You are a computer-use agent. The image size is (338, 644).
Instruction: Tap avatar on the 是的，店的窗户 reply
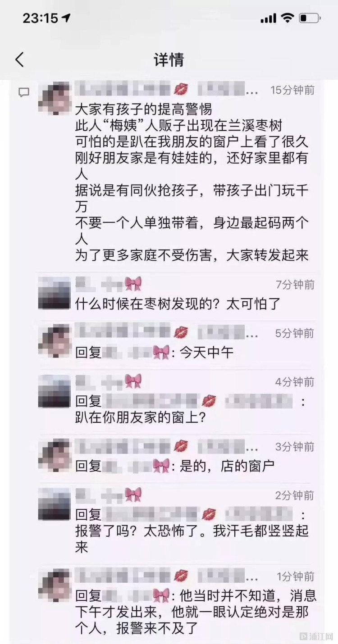55,455
